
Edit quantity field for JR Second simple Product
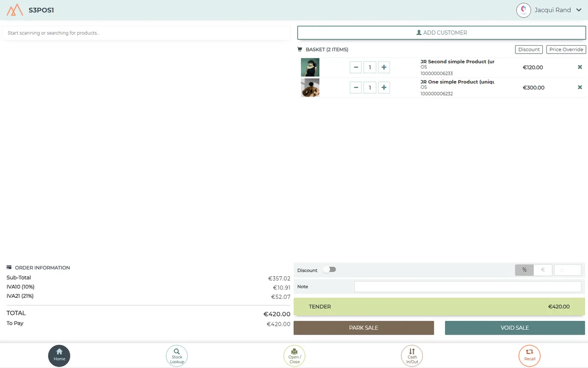370,67
